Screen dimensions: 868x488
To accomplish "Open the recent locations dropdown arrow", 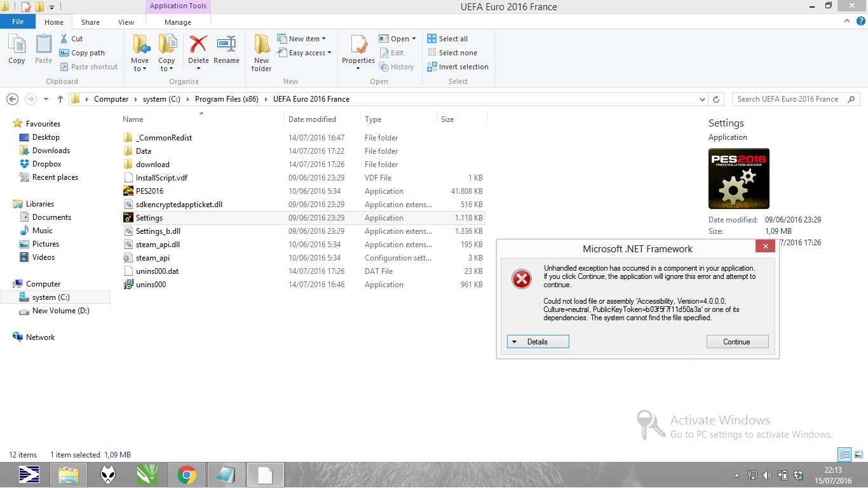I will click(x=46, y=99).
